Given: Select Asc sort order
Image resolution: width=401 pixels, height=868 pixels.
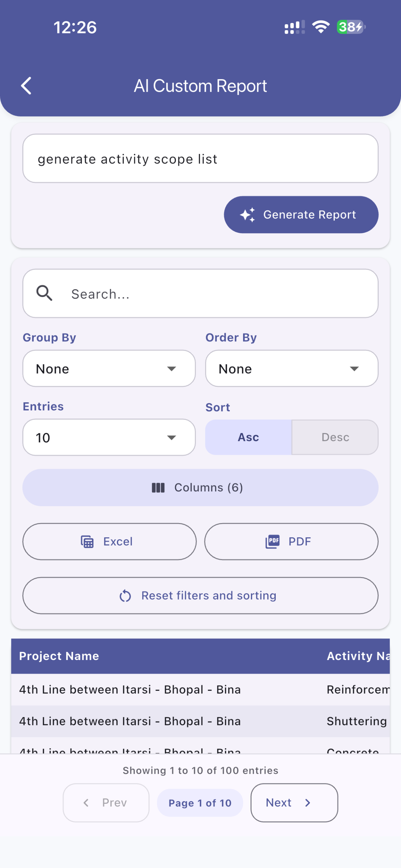Looking at the screenshot, I should click(248, 437).
